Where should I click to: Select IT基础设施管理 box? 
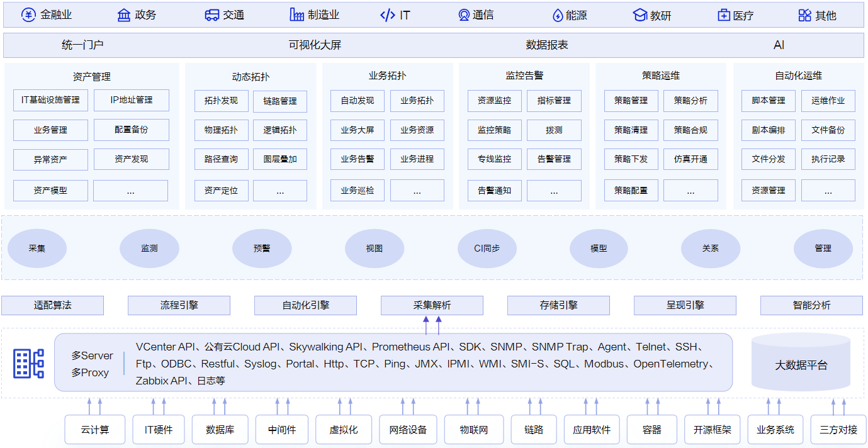click(x=50, y=100)
